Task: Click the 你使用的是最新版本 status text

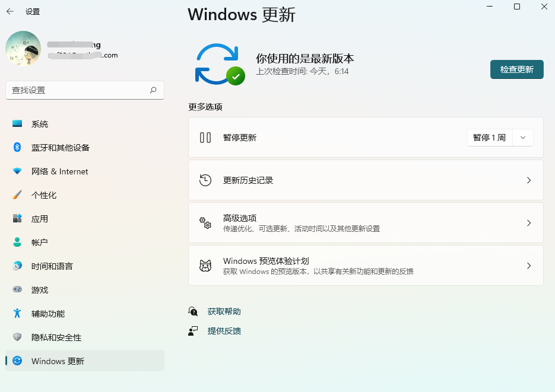Action: [305, 58]
